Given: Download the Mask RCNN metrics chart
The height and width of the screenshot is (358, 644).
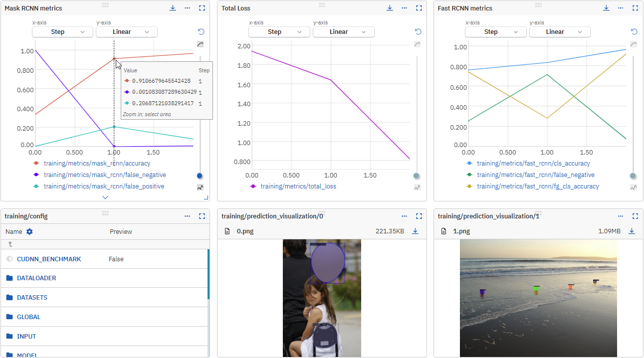Looking at the screenshot, I should click(x=173, y=8).
